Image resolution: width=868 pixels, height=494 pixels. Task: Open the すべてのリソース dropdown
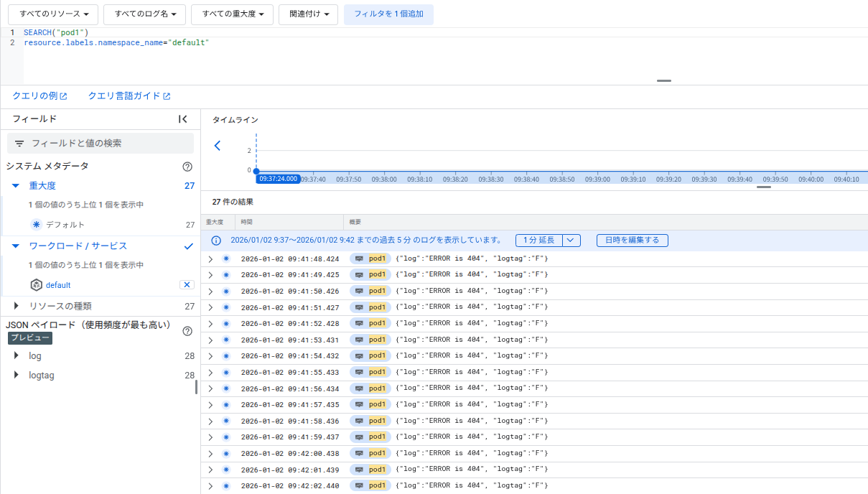[50, 14]
